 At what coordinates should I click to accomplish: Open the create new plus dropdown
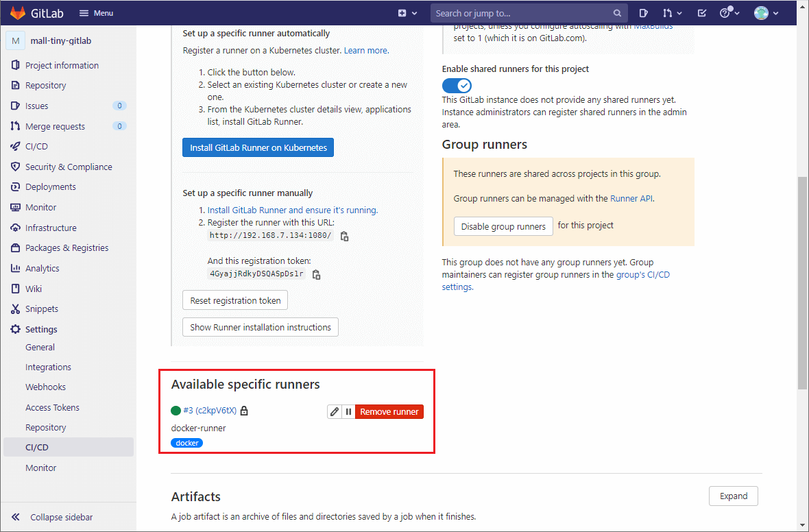(407, 13)
